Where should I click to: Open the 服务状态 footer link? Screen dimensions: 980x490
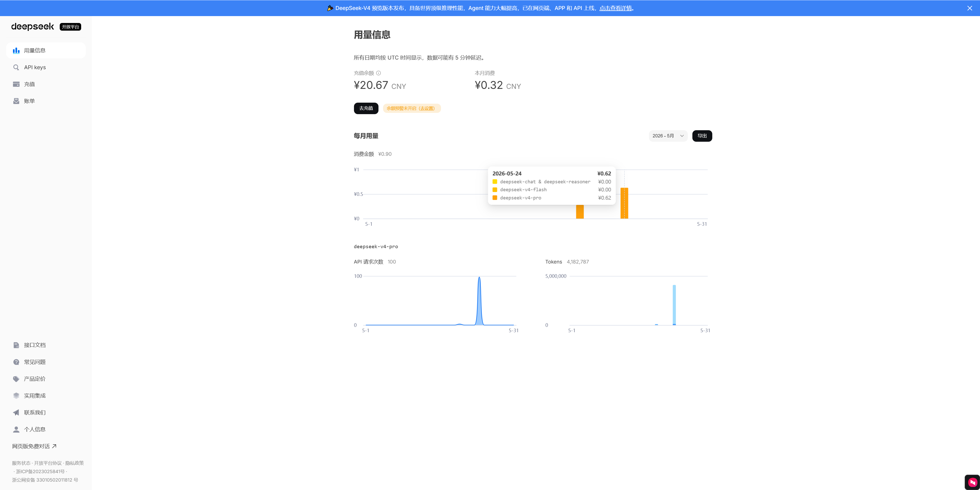(x=21, y=463)
